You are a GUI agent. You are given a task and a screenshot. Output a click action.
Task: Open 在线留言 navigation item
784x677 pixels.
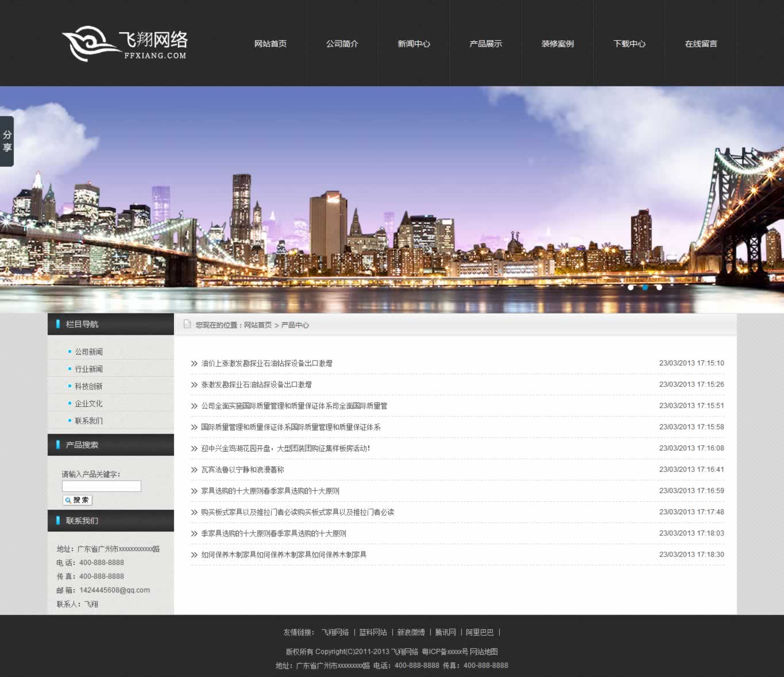point(701,44)
